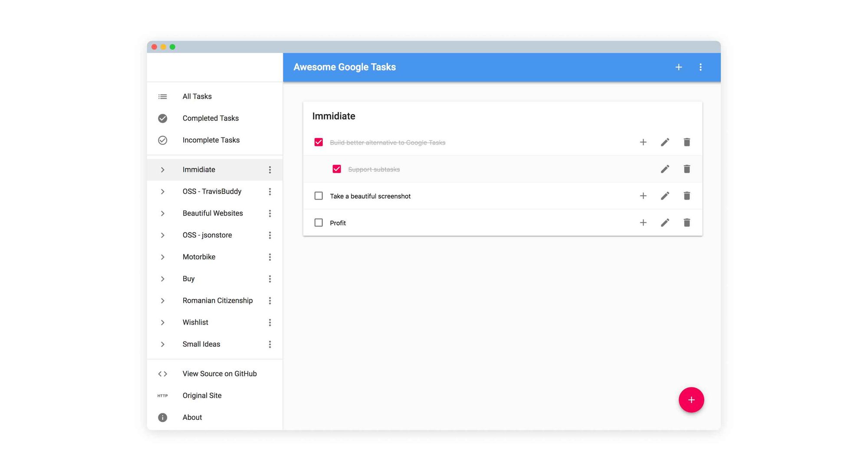Click the Immidiate list three-dot options menu
Image resolution: width=868 pixels, height=472 pixels.
[270, 170]
